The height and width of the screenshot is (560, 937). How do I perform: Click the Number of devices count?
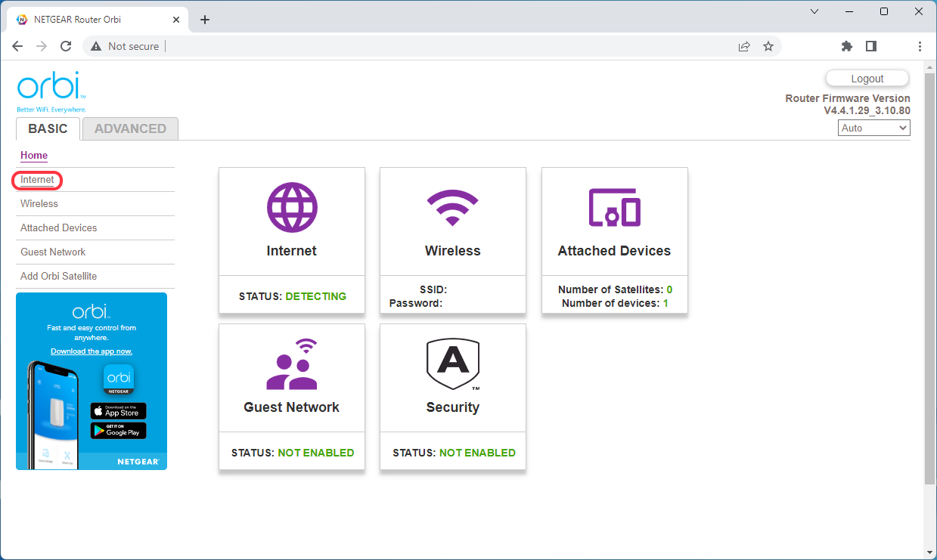[666, 303]
